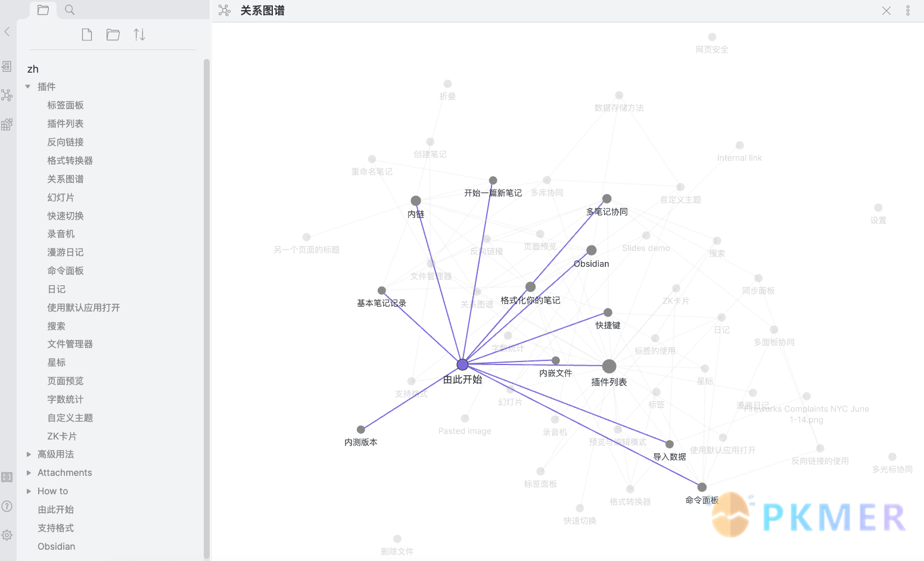Create a new note in file explorer

tap(87, 35)
